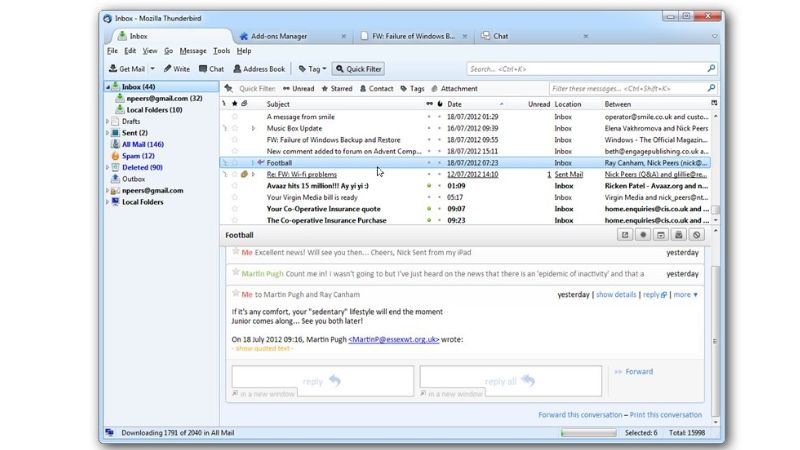Viewport: 800px width, 450px height.
Task: Open the Chat toolbar button
Action: click(211, 69)
